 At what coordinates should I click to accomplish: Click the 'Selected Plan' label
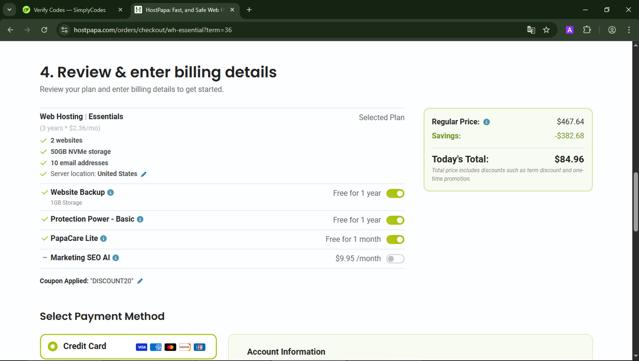[381, 117]
